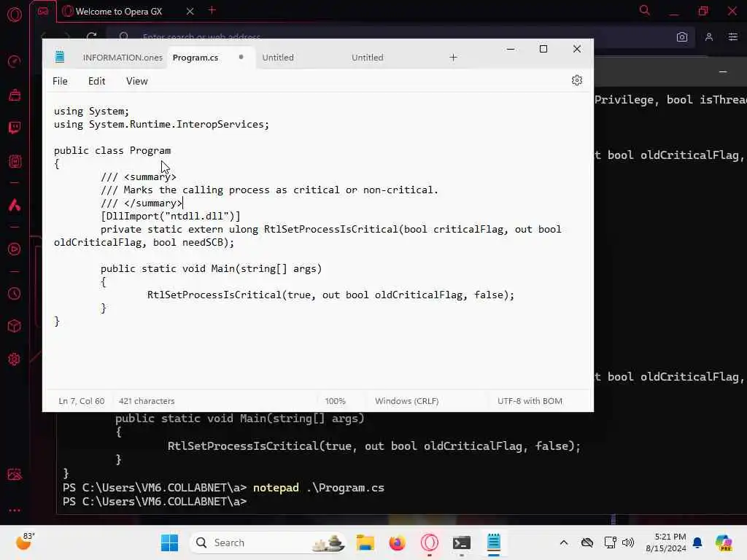The width and height of the screenshot is (747, 560).
Task: Close the Welcome to Opera GX tab
Action: (x=190, y=11)
